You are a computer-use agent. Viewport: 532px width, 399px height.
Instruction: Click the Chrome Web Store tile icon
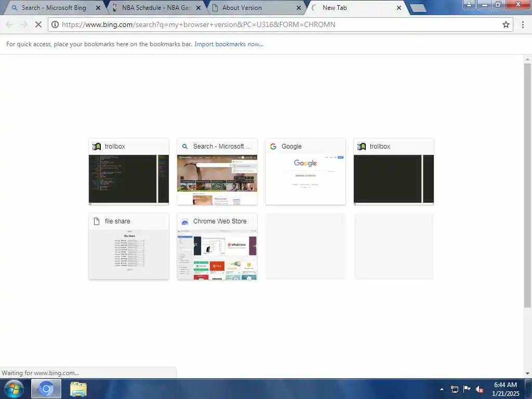tap(185, 221)
